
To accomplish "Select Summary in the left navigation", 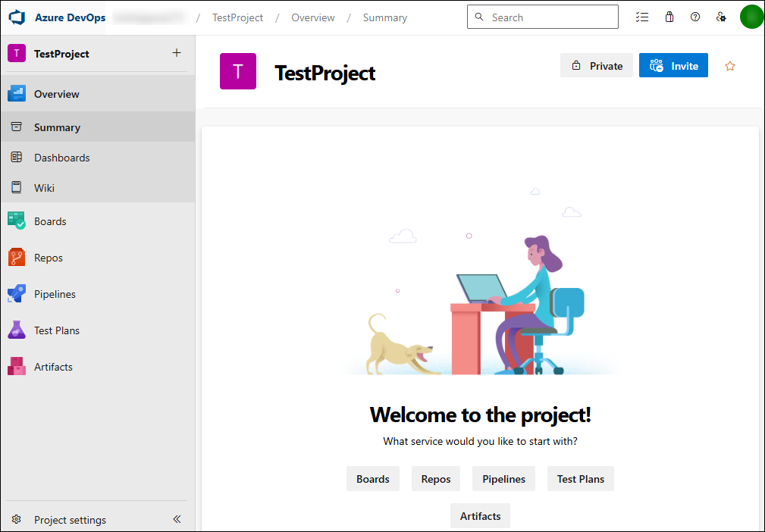I will pyautogui.click(x=98, y=127).
